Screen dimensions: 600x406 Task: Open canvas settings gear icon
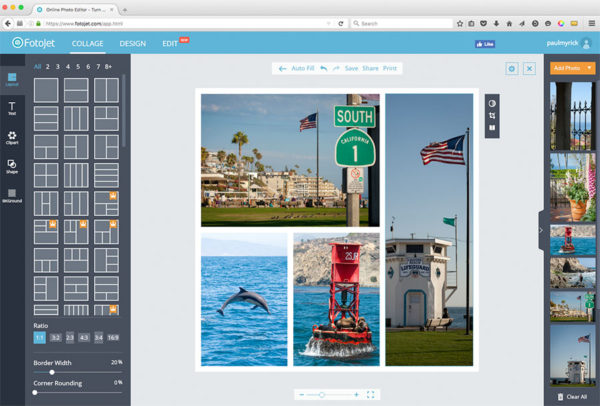click(x=512, y=68)
